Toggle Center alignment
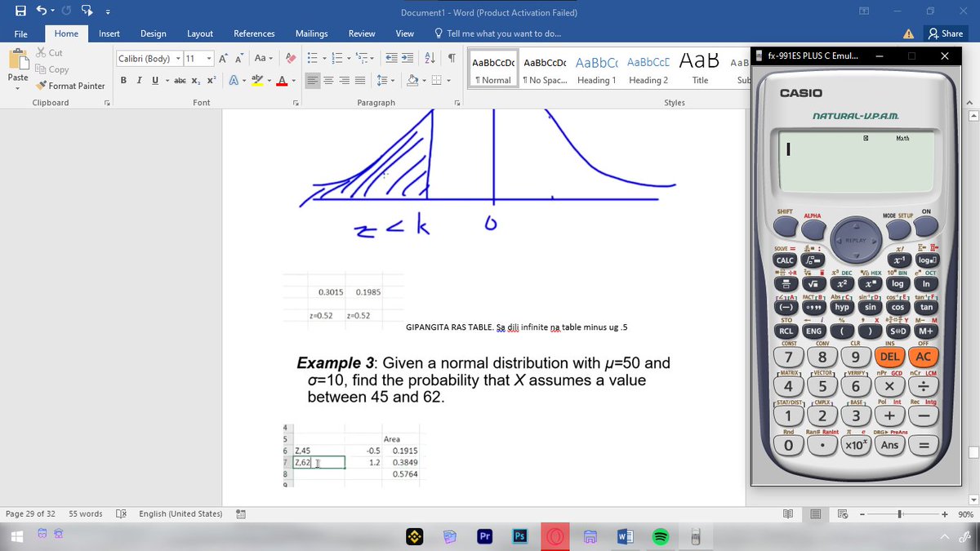This screenshot has height=551, width=980. [328, 80]
